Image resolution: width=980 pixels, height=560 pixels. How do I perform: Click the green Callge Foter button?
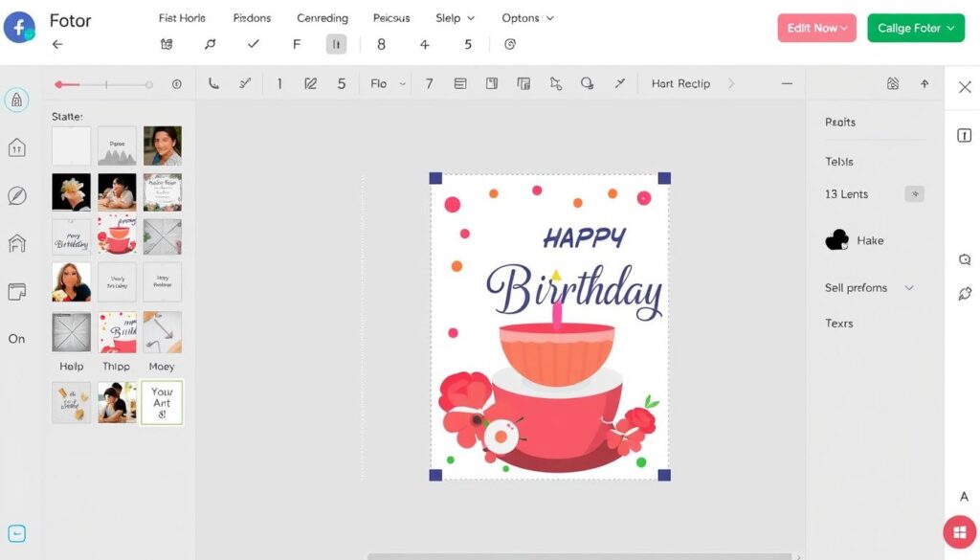[x=915, y=28]
